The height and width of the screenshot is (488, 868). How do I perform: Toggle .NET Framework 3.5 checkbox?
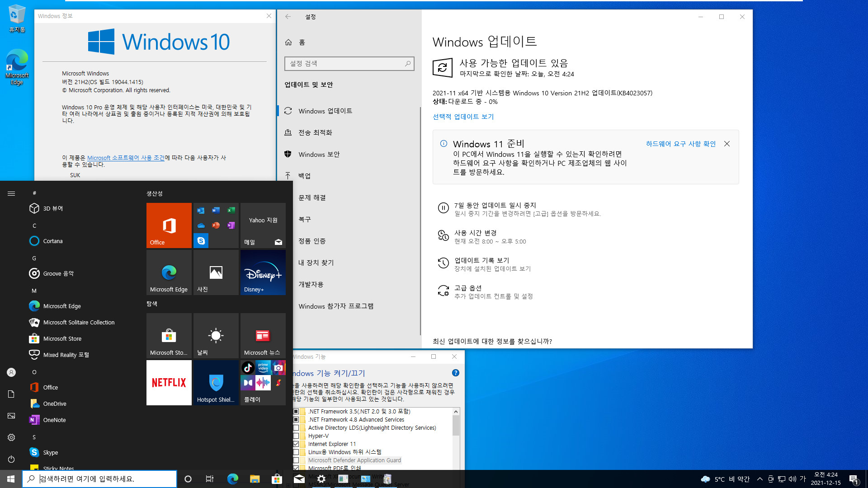296,412
